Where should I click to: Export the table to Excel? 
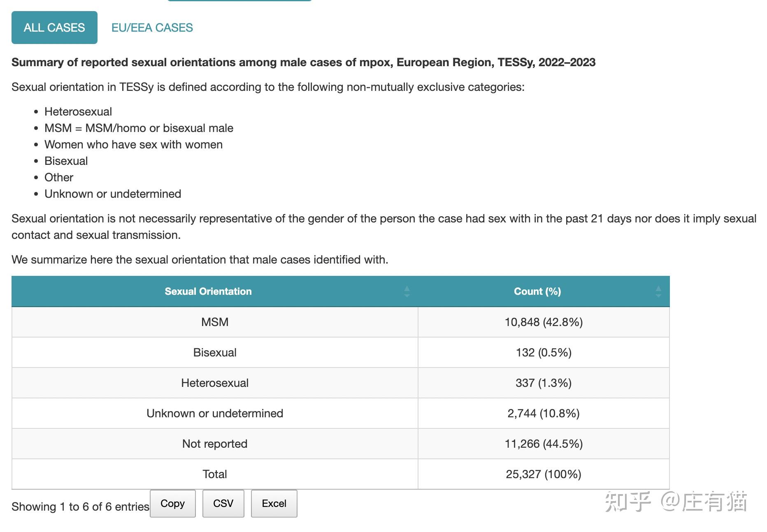[274, 503]
